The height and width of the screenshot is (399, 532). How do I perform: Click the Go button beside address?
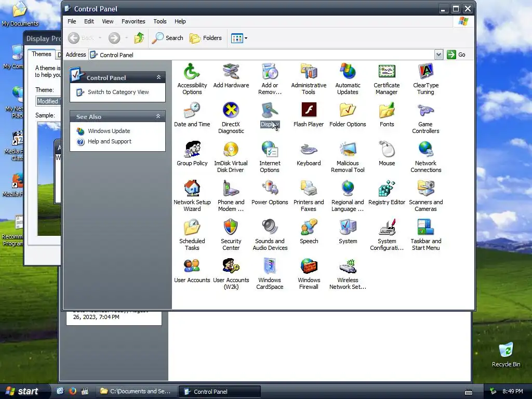[456, 55]
